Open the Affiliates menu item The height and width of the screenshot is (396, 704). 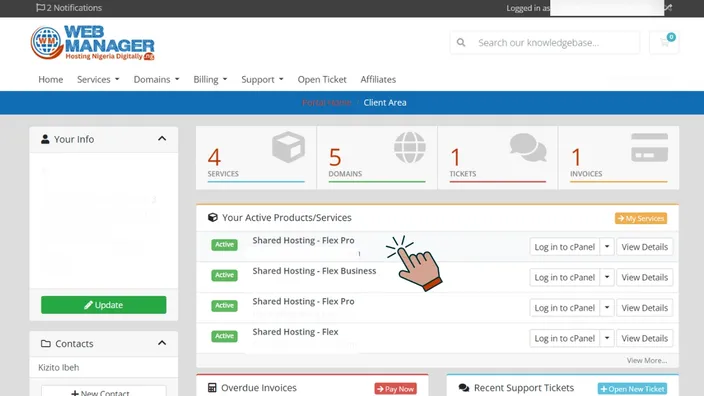coord(378,79)
